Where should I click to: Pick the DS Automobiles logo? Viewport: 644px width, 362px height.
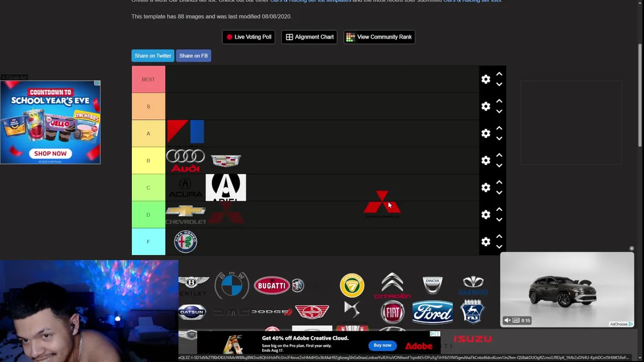click(x=352, y=312)
